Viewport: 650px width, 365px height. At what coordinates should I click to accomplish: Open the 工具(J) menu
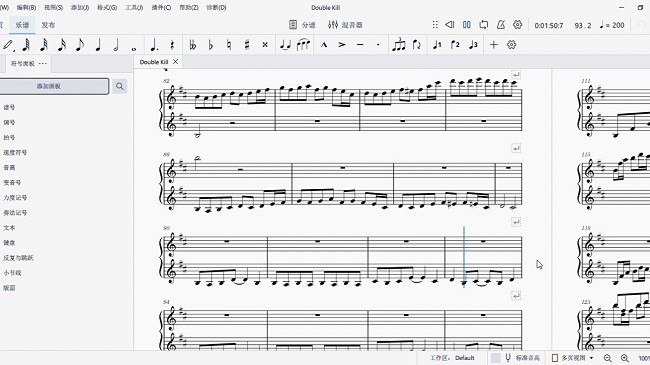coord(134,7)
